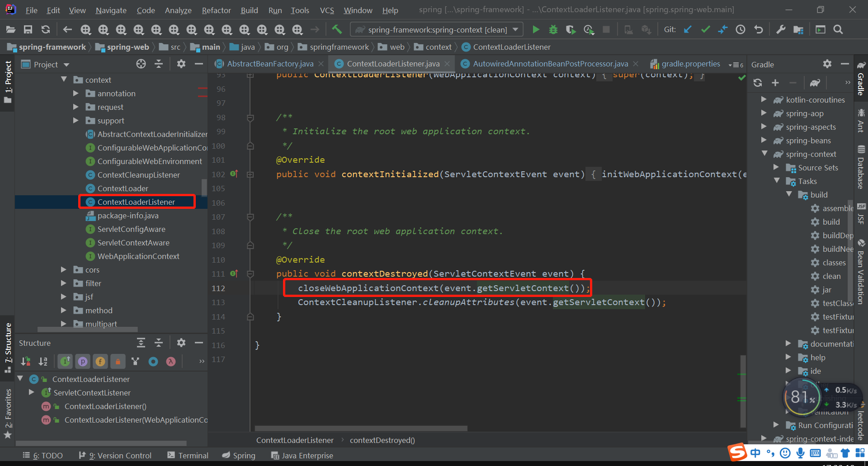Update project from Git with blue arrow

point(688,29)
